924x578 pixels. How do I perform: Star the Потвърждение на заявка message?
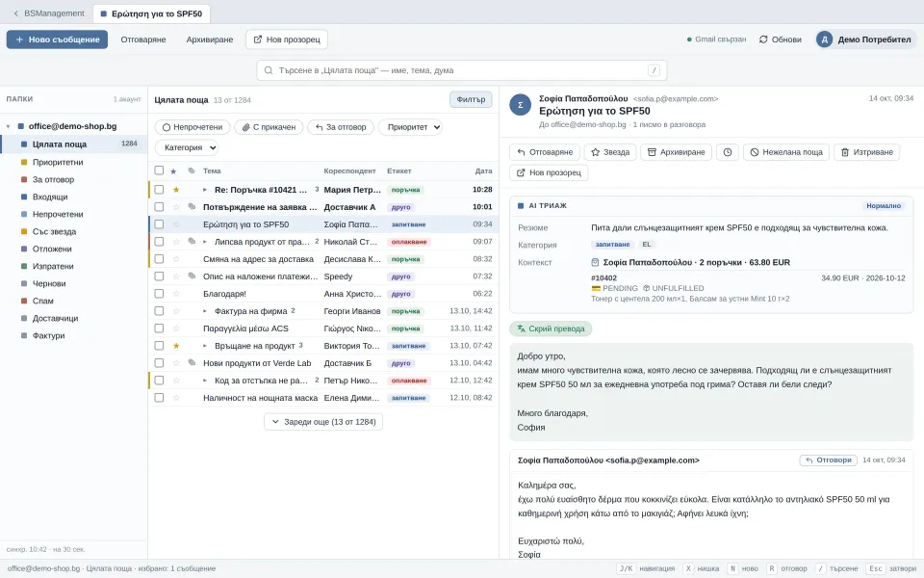coord(176,207)
